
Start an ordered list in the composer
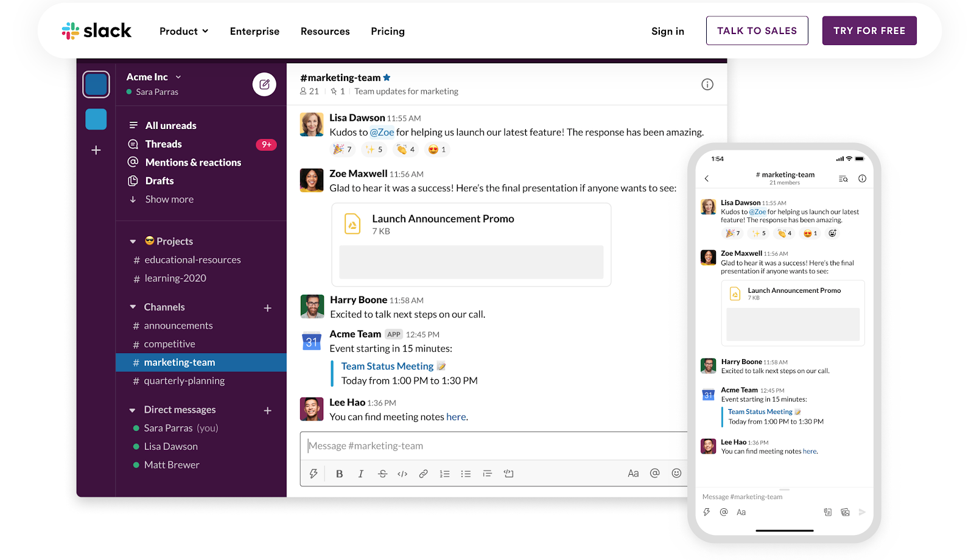(445, 474)
